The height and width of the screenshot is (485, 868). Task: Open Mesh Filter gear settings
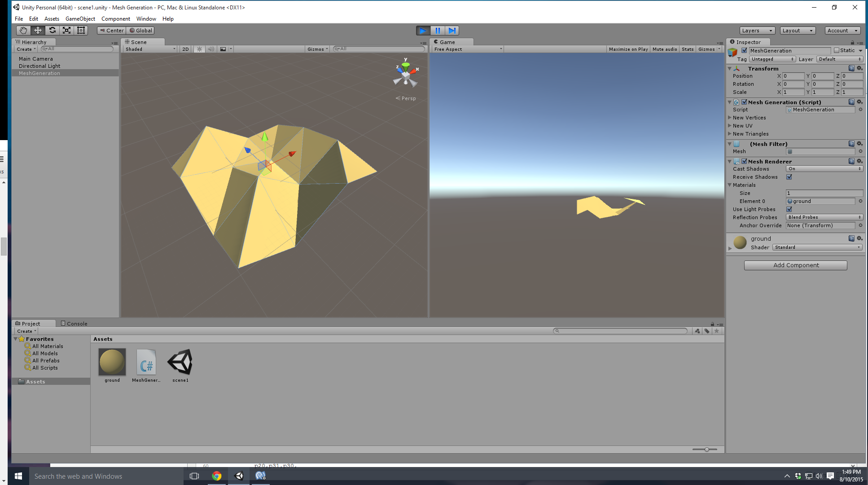(x=859, y=144)
